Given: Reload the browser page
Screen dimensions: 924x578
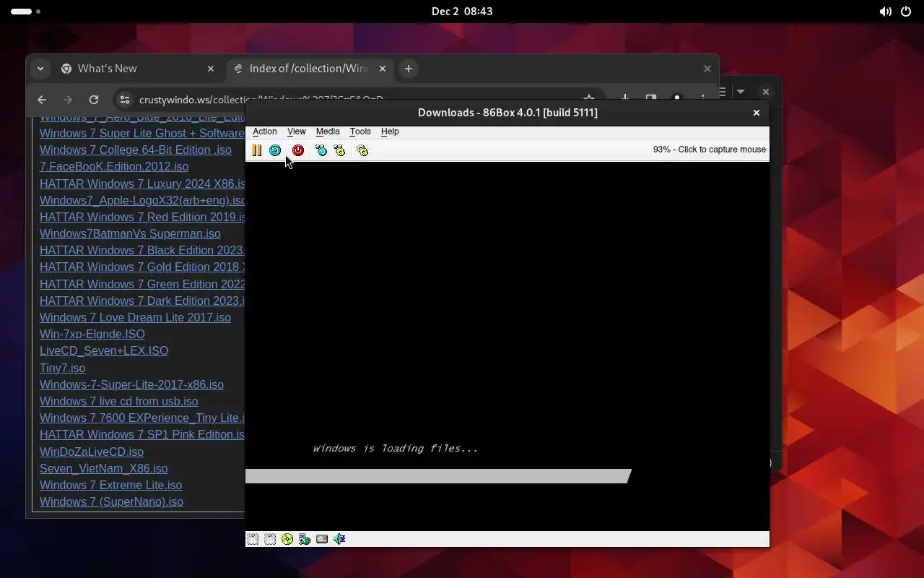Looking at the screenshot, I should (x=94, y=100).
